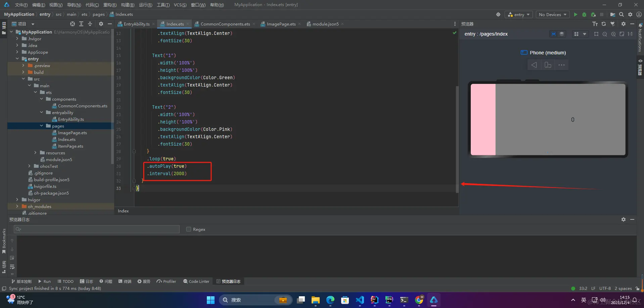Zoom out the preview
This screenshot has height=308, width=644.
point(605,34)
